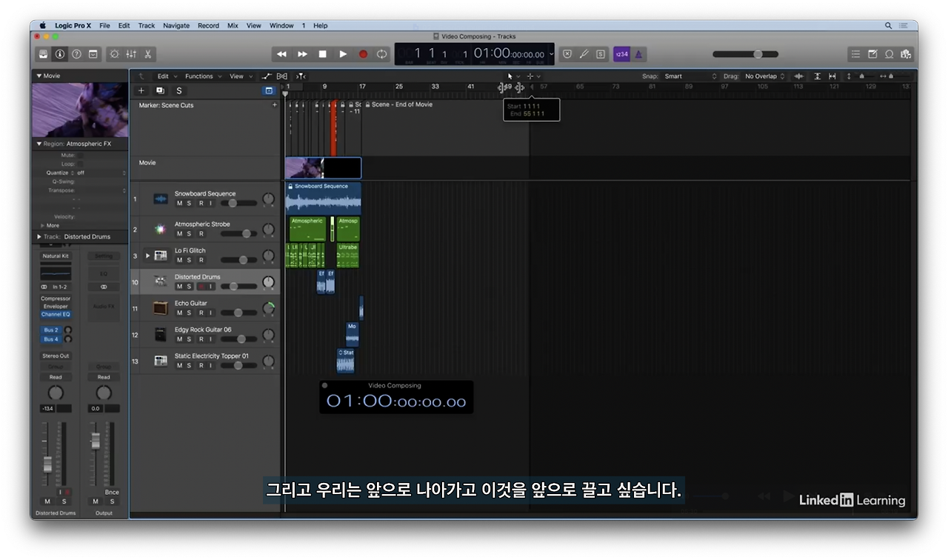Toggle Cycle mode button

[x=382, y=54]
